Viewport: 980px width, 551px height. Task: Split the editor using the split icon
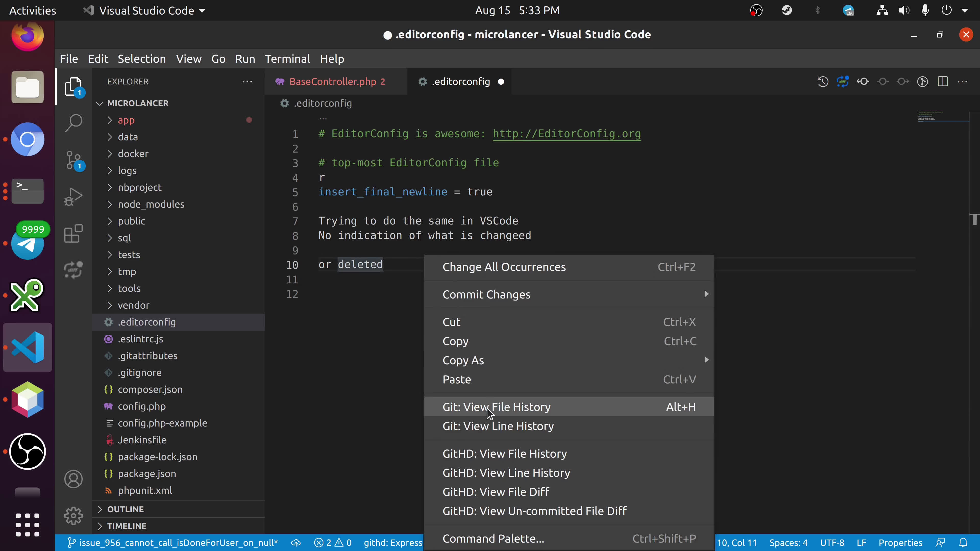pos(943,81)
